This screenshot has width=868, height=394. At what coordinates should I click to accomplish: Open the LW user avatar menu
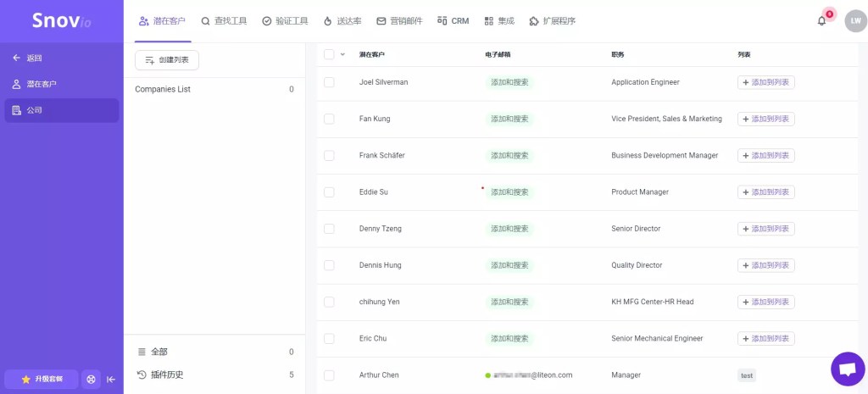coord(855,20)
